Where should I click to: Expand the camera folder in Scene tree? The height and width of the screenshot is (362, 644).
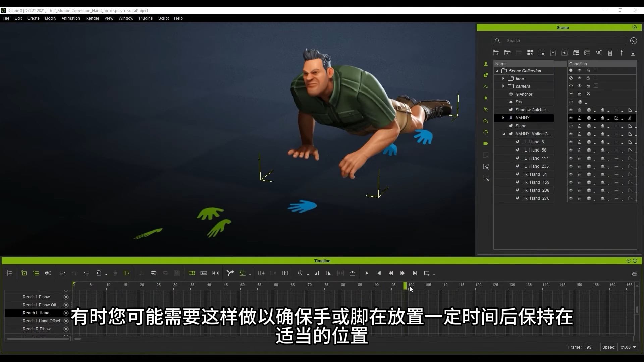click(x=503, y=86)
